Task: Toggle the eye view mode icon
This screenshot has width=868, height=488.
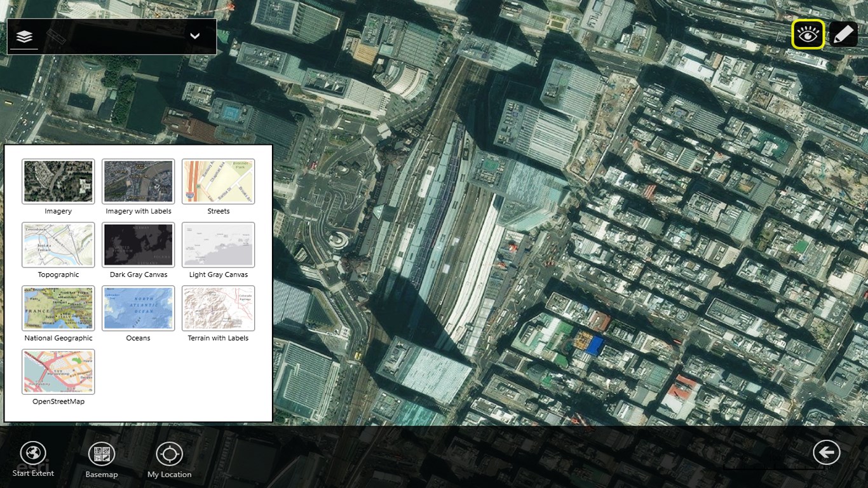Action: coord(808,34)
